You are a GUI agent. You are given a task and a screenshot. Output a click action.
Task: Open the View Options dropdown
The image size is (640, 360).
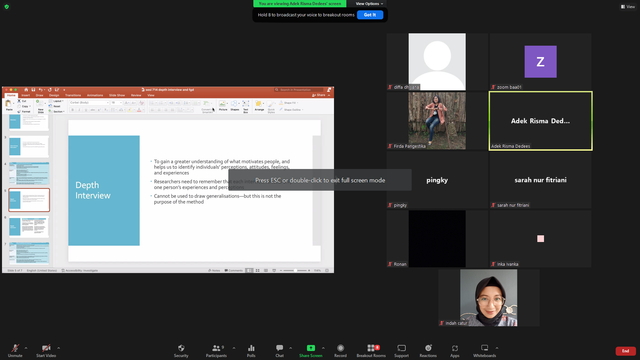[x=369, y=4]
